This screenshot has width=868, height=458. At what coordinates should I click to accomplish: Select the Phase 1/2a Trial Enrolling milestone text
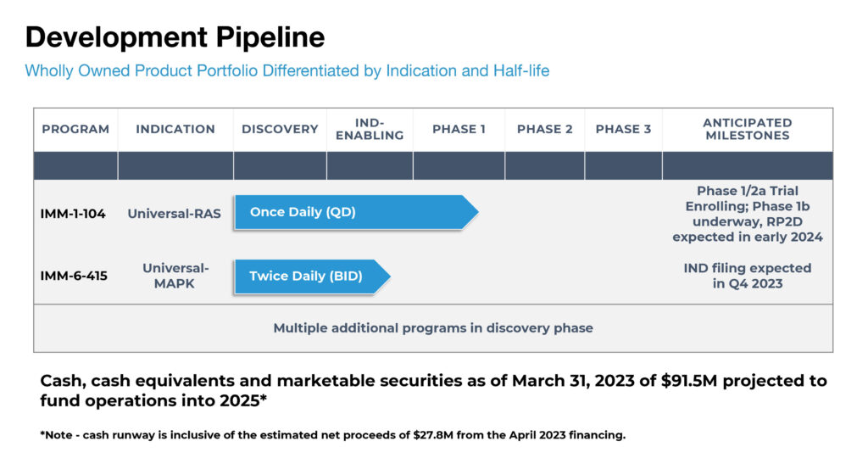[748, 214]
